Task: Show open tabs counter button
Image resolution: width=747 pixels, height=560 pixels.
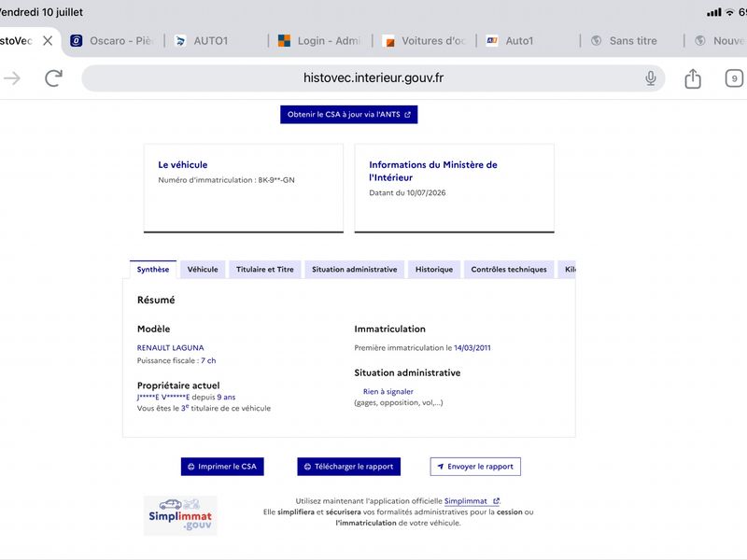Action: pos(734,78)
